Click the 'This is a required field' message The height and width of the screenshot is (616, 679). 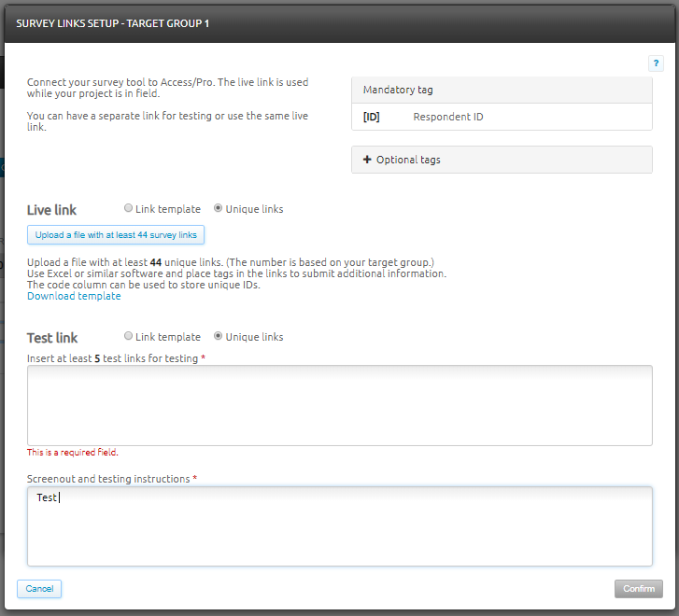pos(72,453)
